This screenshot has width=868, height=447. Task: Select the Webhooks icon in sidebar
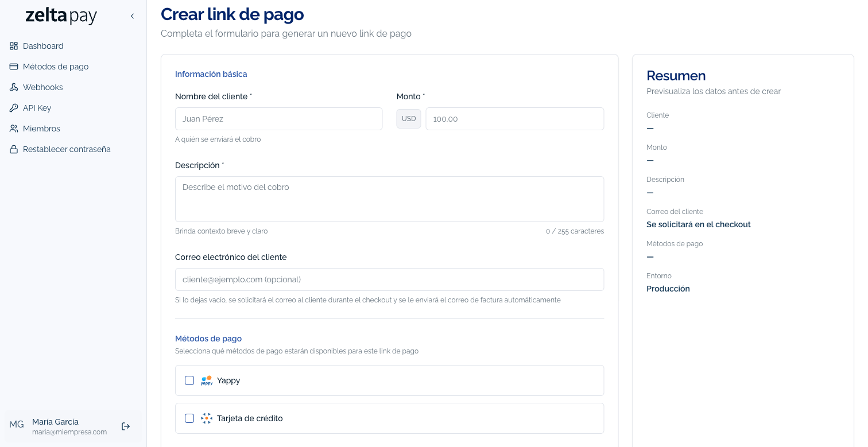coord(13,87)
